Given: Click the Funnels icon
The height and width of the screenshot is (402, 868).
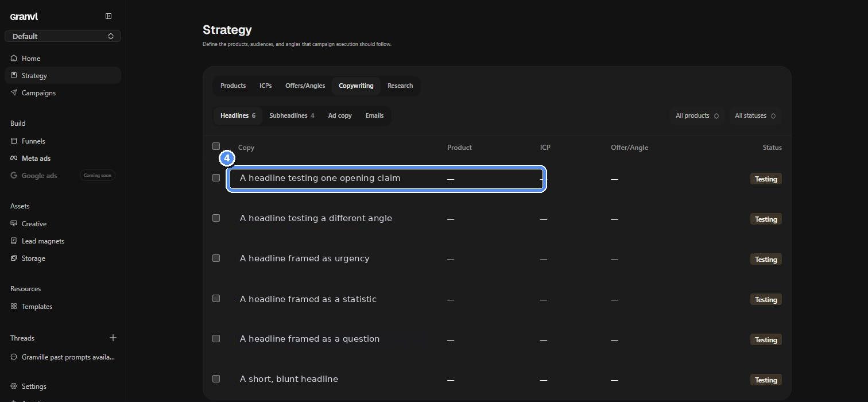Looking at the screenshot, I should pyautogui.click(x=14, y=141).
